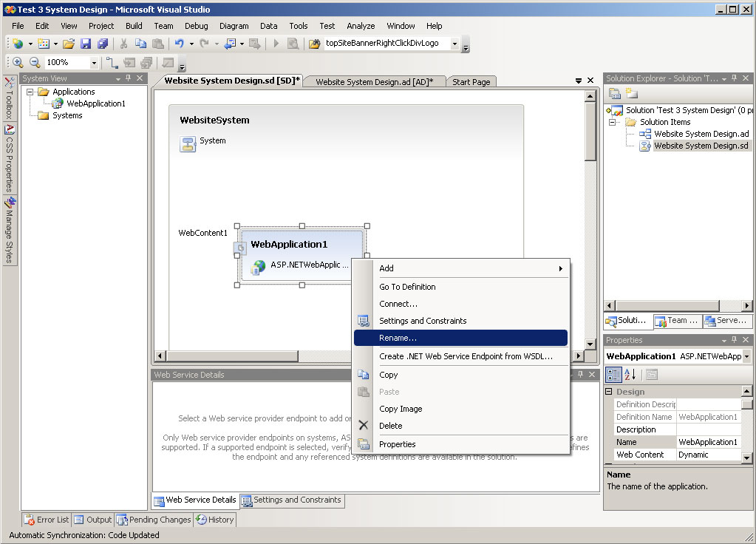
Task: Open the Diagram menu
Action: (x=234, y=26)
